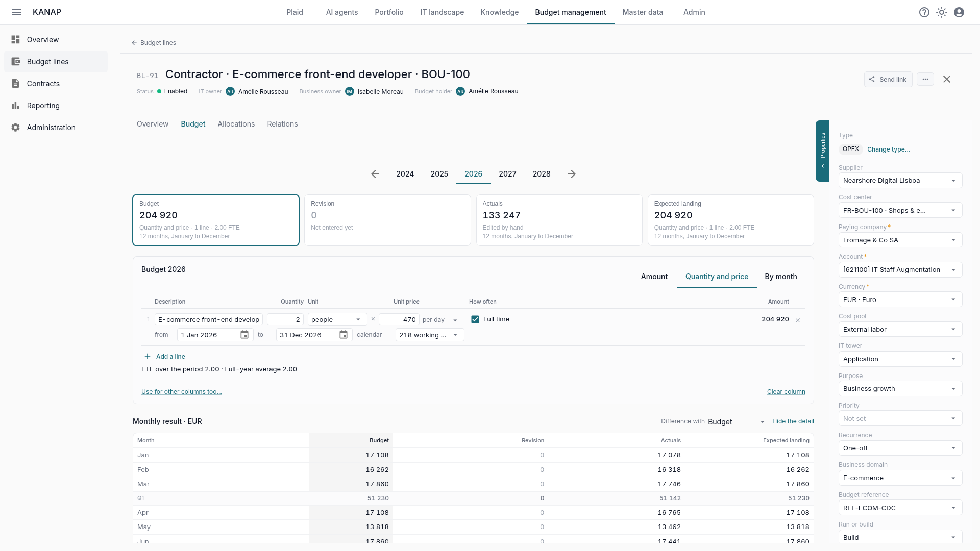Switch to the Allocations tab
This screenshot has height=551, width=980.
(x=236, y=124)
